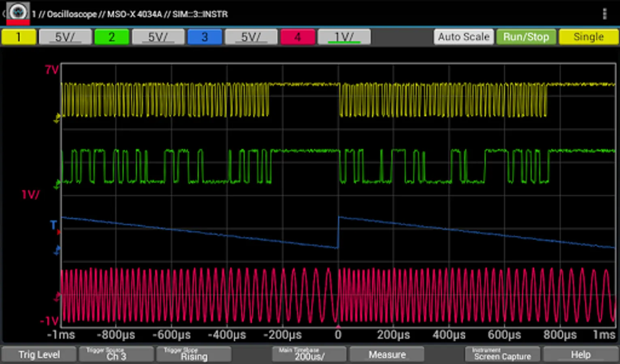Viewport: 620px width, 364px height.
Task: Open channel 1 5V/ scale selector
Action: click(x=65, y=37)
